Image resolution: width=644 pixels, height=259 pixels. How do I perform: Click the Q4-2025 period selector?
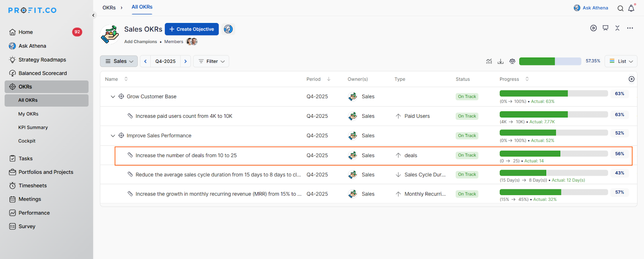click(165, 61)
